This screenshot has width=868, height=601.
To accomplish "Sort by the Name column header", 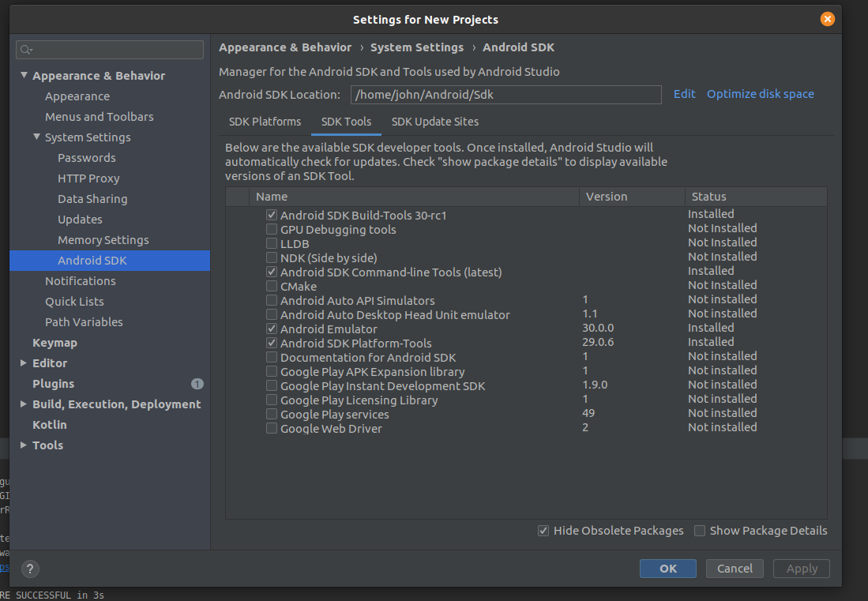I will (414, 197).
